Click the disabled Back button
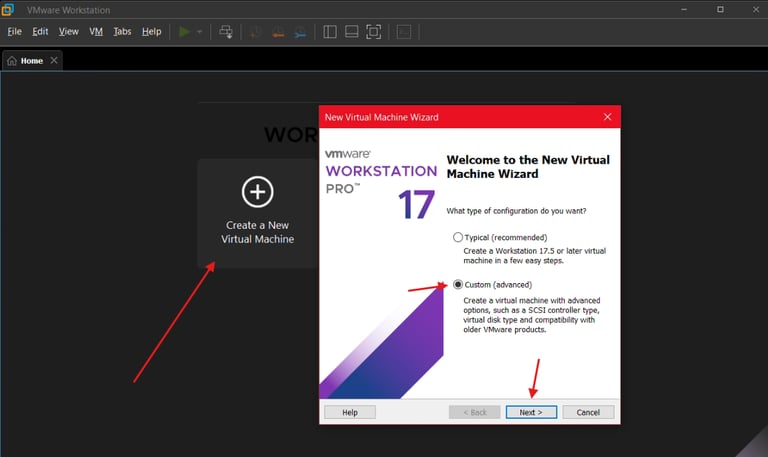Viewport: 768px width, 457px height. [475, 412]
